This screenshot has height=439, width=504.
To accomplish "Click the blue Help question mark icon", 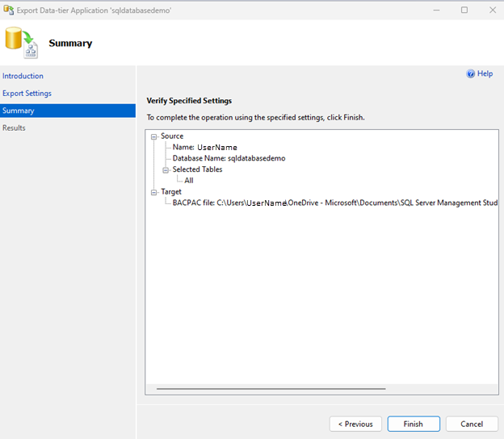I will click(x=470, y=73).
